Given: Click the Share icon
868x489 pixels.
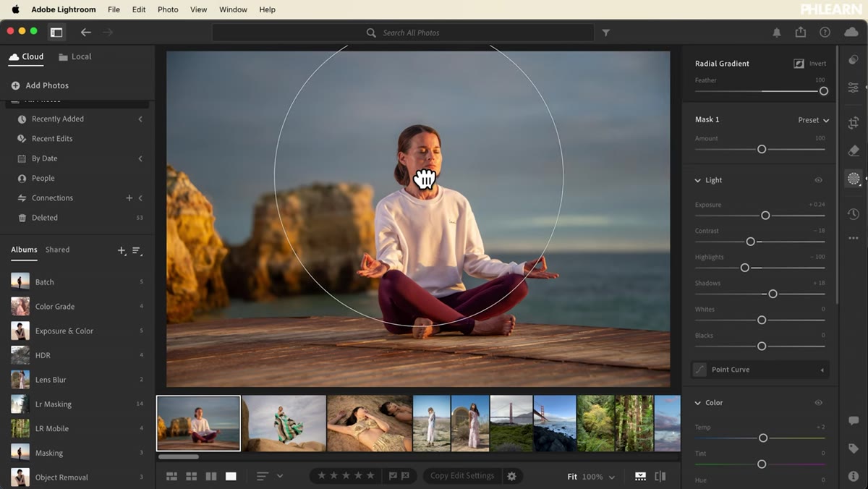Looking at the screenshot, I should (x=801, y=33).
